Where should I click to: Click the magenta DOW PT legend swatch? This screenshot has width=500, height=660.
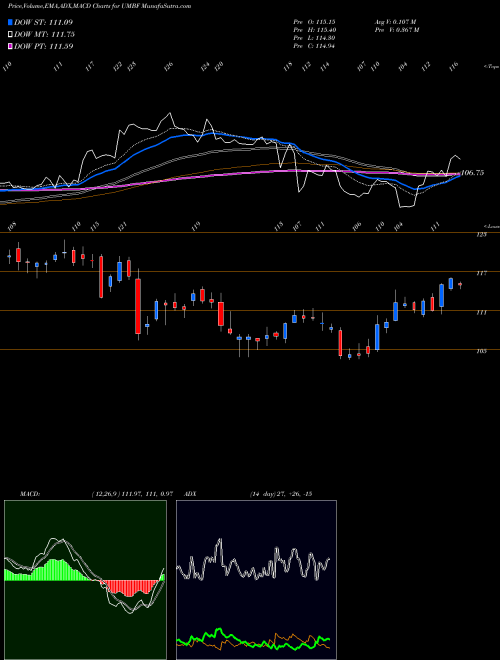pyautogui.click(x=10, y=46)
